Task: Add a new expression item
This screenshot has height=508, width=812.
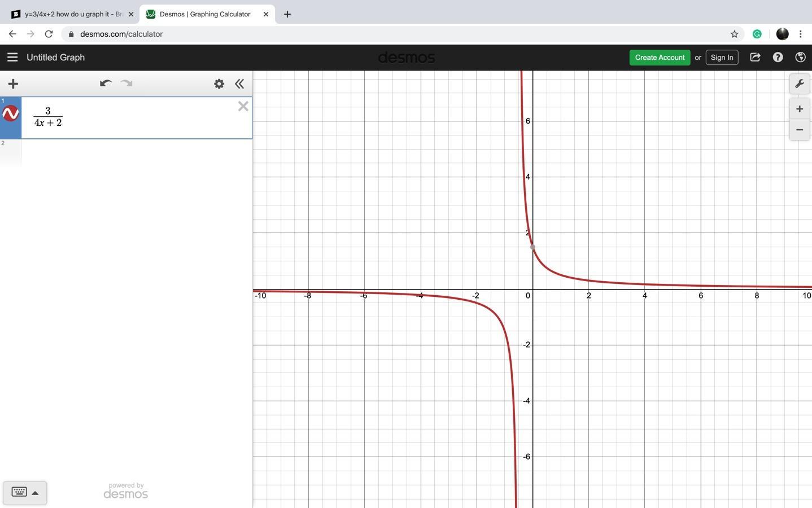Action: [x=13, y=84]
